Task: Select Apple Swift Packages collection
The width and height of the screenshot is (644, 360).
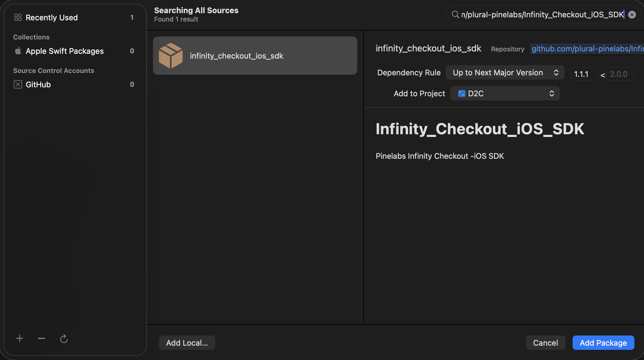Action: [65, 51]
